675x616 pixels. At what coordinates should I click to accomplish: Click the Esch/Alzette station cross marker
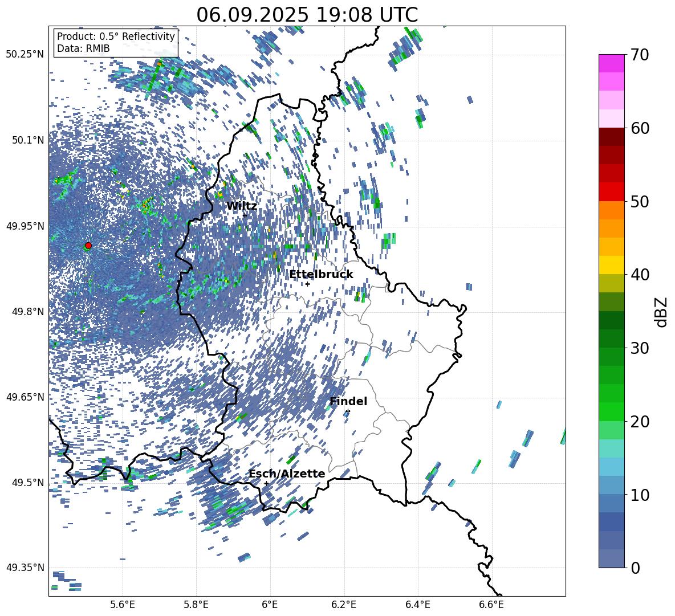tap(266, 483)
